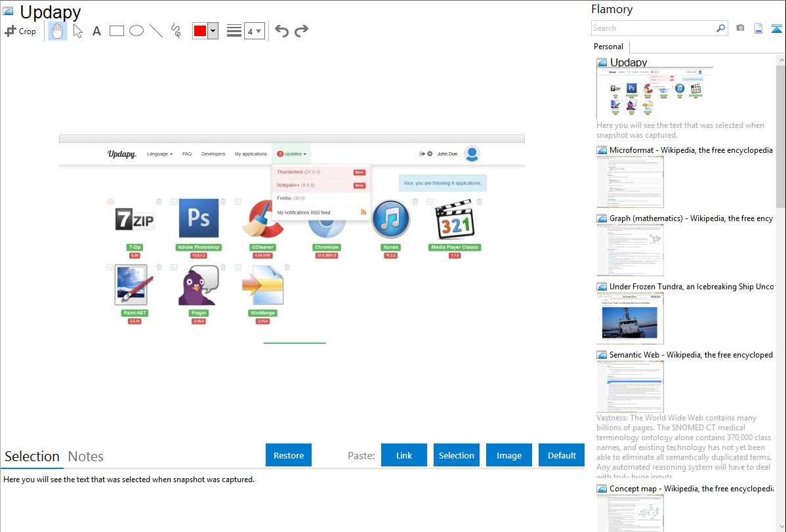Select the freehand scribble tool
This screenshot has height=532, width=786.
[x=176, y=31]
